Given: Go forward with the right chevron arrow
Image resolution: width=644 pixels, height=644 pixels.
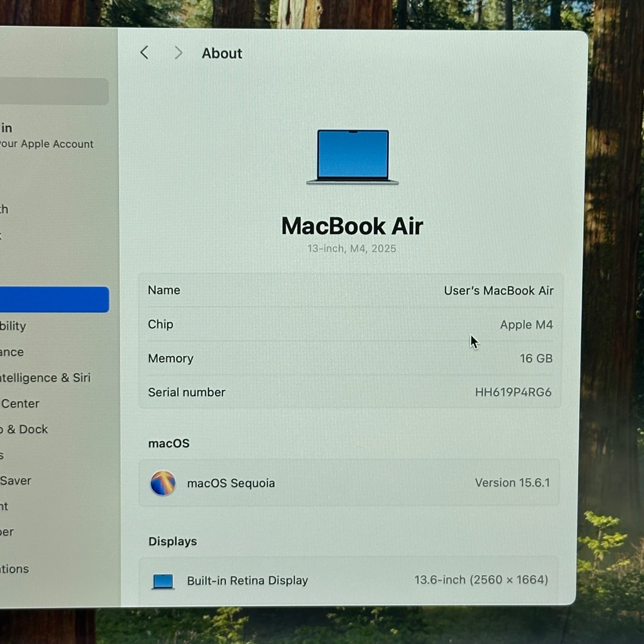Looking at the screenshot, I should (178, 53).
